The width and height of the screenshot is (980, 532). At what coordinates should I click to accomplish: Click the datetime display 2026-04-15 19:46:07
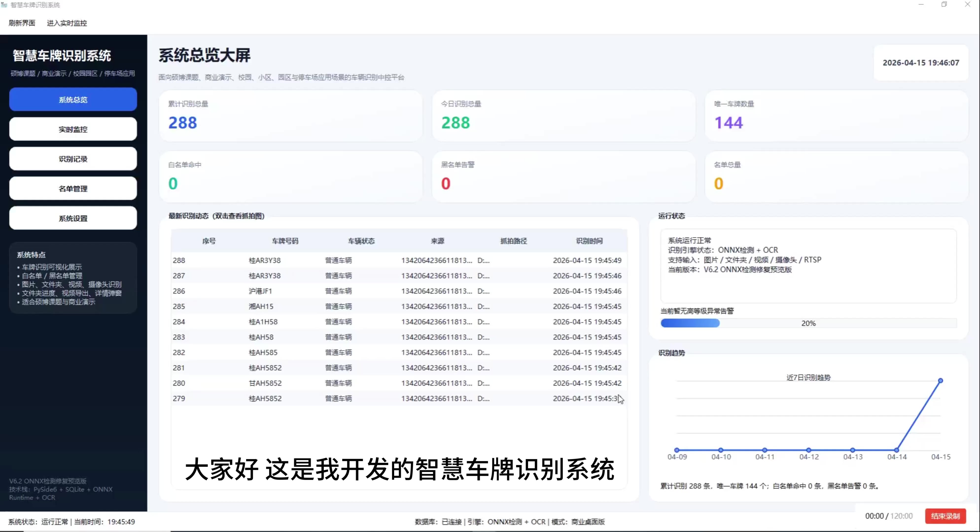921,63
